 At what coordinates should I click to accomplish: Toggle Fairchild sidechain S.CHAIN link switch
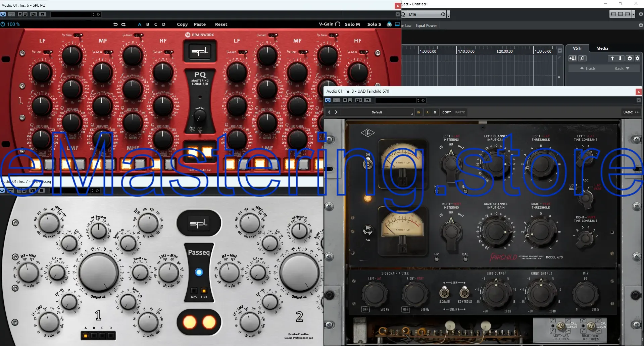[444, 292]
